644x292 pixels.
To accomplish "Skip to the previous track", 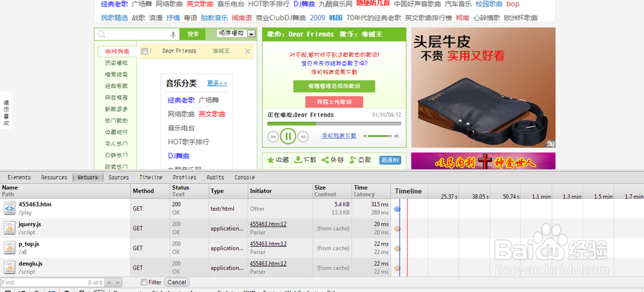I will (273, 136).
